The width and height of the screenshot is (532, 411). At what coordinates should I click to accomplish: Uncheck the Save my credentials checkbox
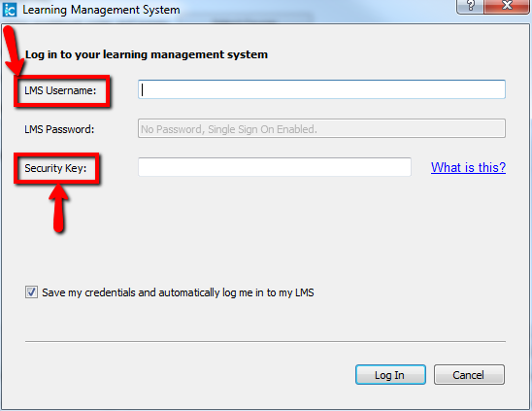(x=31, y=292)
